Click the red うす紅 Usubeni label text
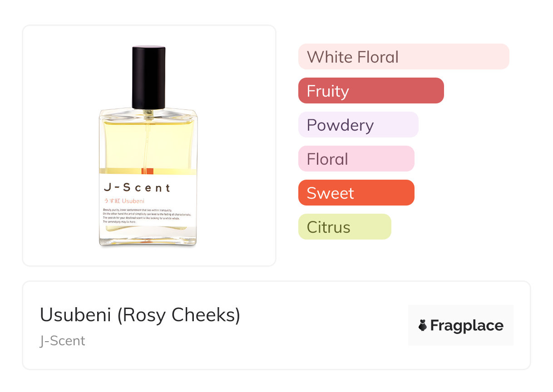This screenshot has width=553, height=392. click(124, 201)
